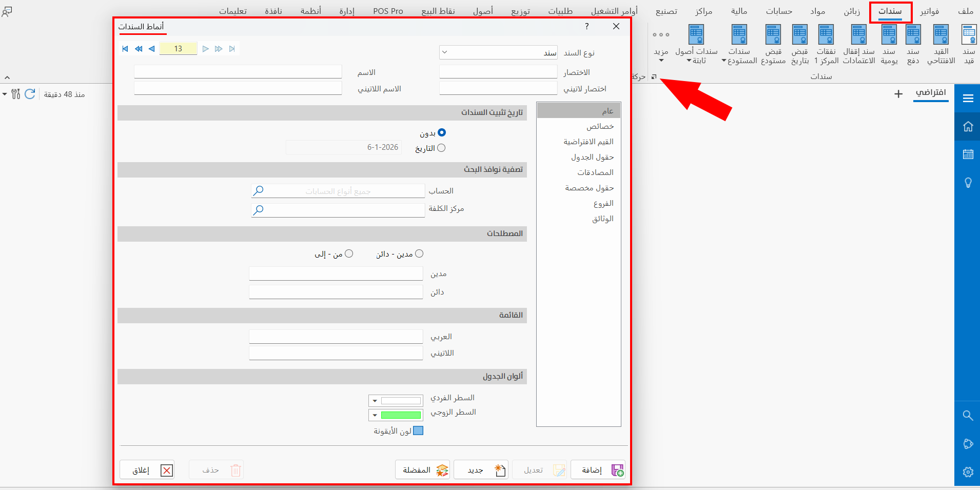
Task: Open the سند دفع payment voucher
Action: 913,45
